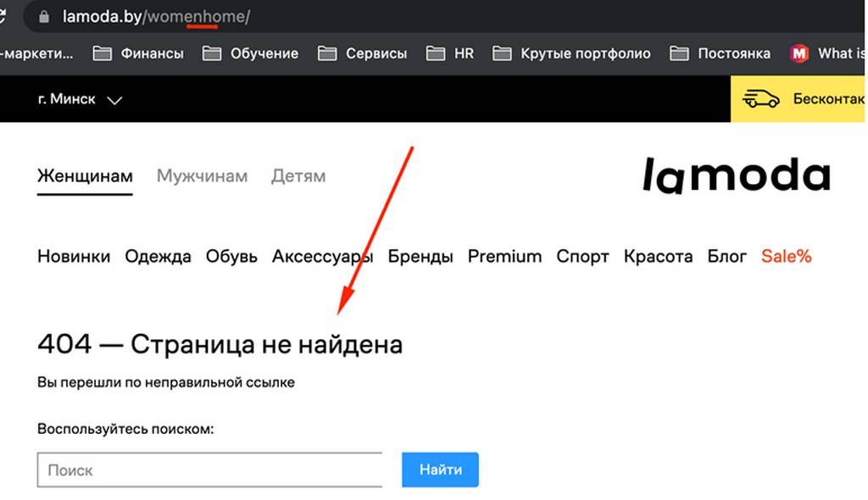This screenshot has height=500, width=868.
Task: Open the HR bookmarks folder
Action: [x=450, y=53]
